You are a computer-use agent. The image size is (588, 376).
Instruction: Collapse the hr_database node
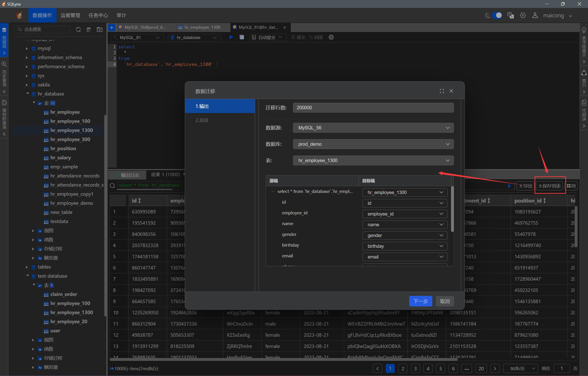click(27, 94)
